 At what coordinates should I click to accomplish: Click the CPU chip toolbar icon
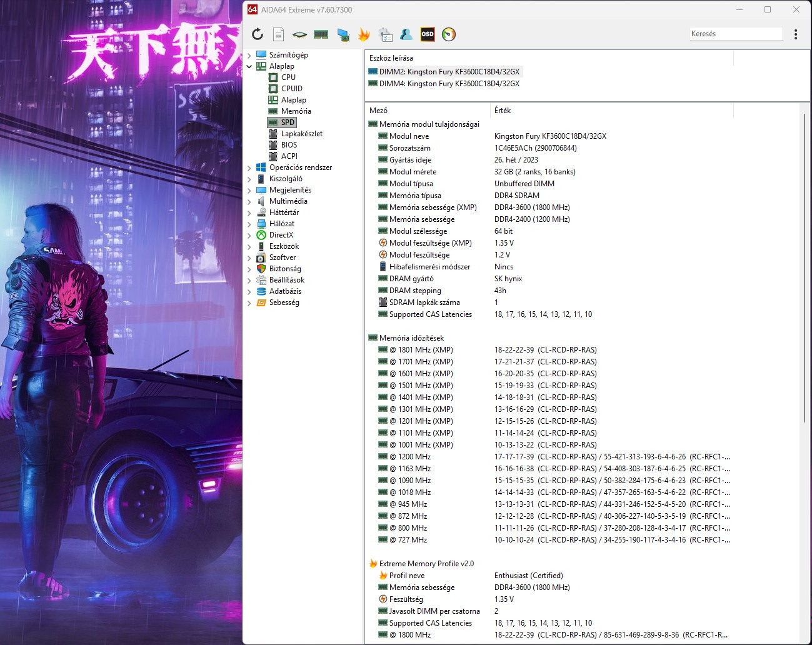pos(299,34)
